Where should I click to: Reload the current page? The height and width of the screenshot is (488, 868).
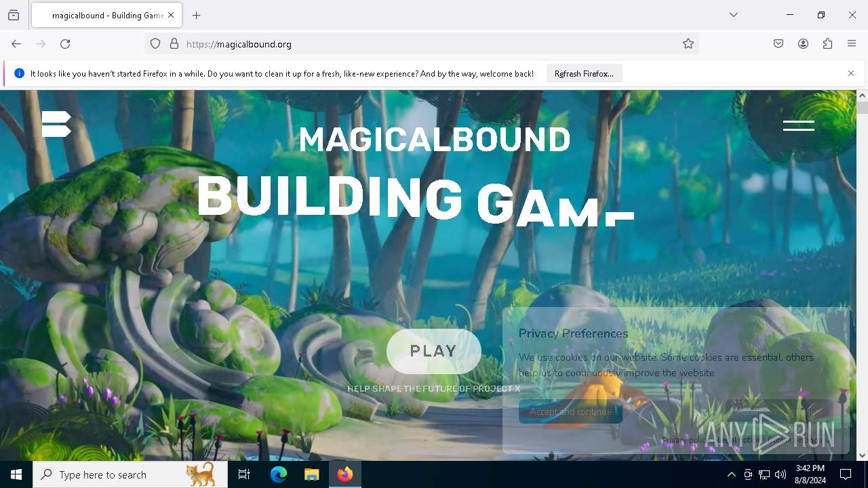click(x=65, y=44)
